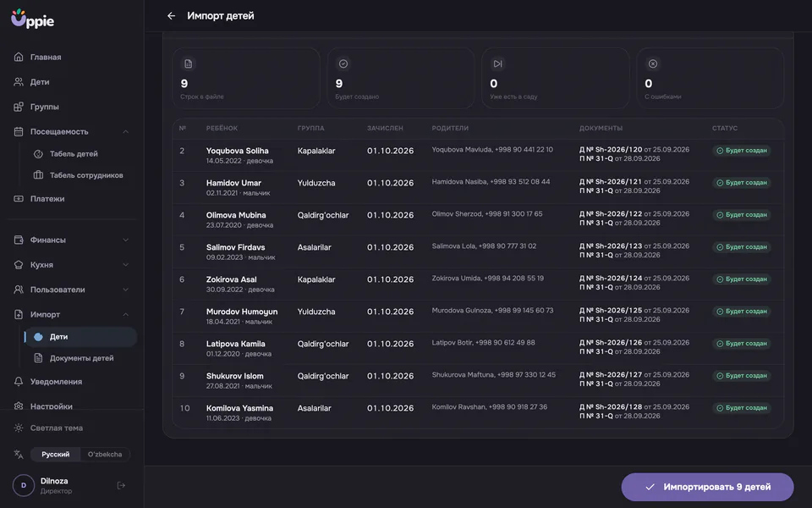Viewport: 812px width, 508px height.
Task: Click child name Shukurov Islom
Action: pos(234,376)
